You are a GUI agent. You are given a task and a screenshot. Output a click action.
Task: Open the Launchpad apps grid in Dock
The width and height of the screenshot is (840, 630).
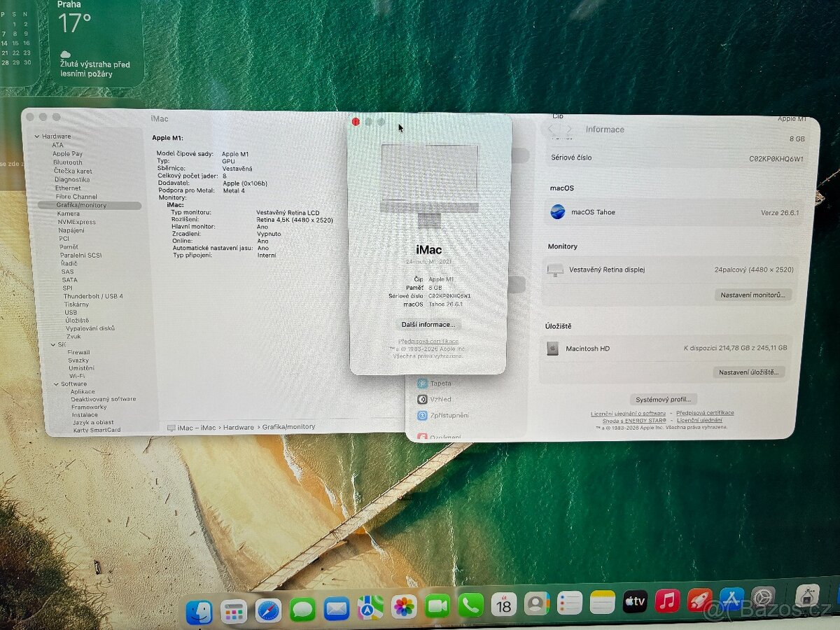click(x=233, y=612)
